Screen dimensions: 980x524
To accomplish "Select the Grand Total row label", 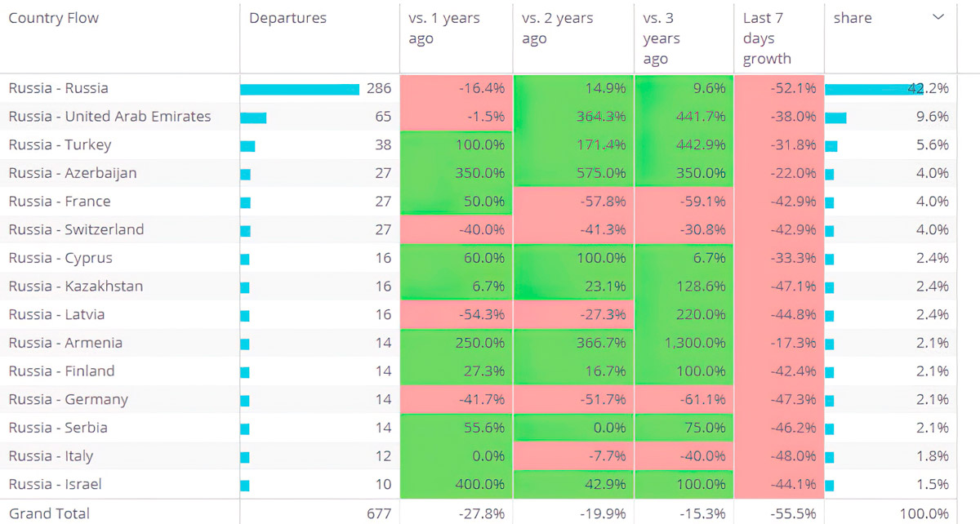I will (49, 513).
